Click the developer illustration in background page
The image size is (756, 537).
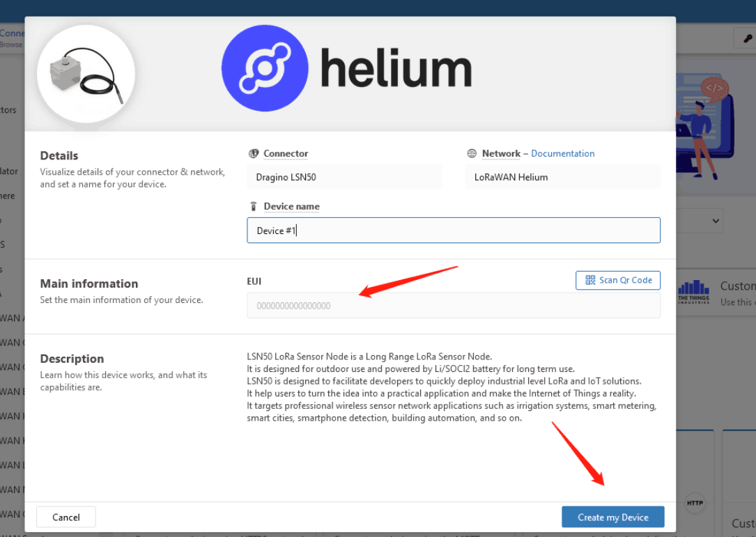coord(705,128)
